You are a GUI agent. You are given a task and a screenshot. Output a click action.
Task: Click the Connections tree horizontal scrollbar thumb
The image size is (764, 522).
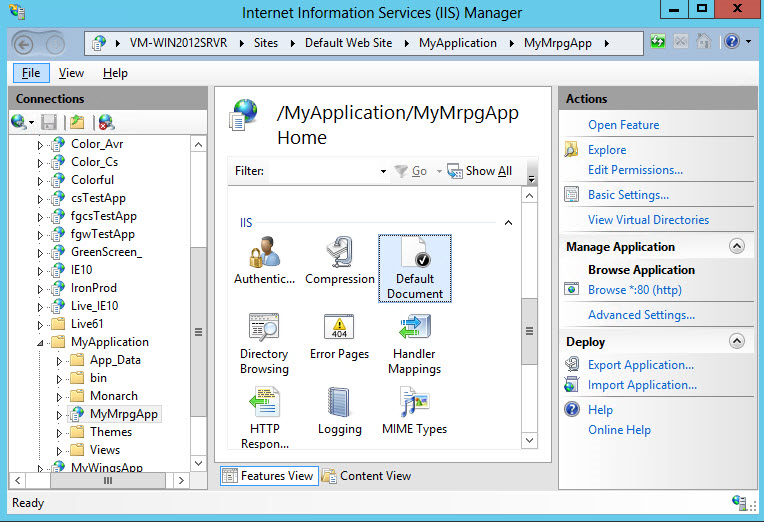(x=108, y=481)
